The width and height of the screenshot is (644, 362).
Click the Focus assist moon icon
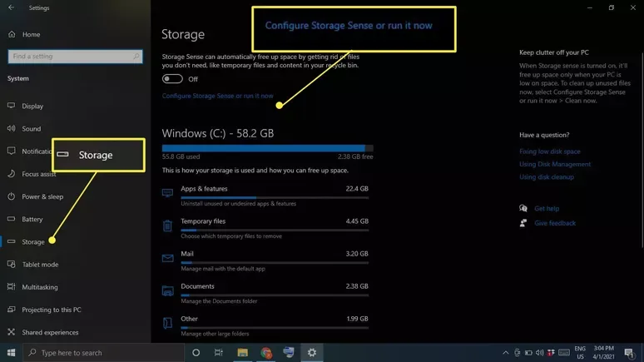click(11, 173)
